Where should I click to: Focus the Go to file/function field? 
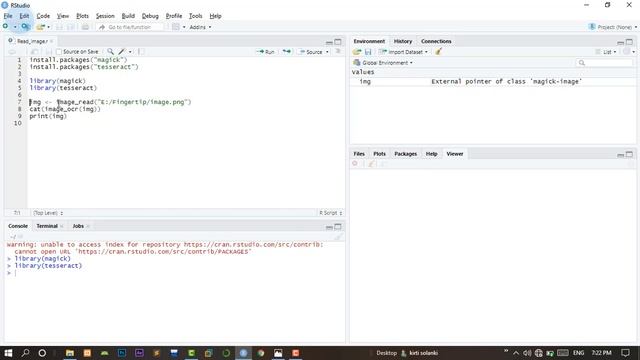[130, 27]
